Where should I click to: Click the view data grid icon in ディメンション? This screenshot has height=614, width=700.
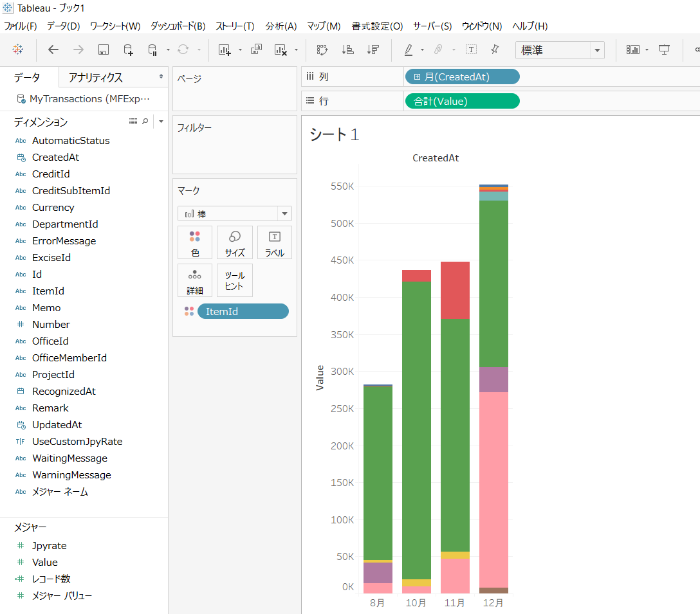[x=133, y=121]
